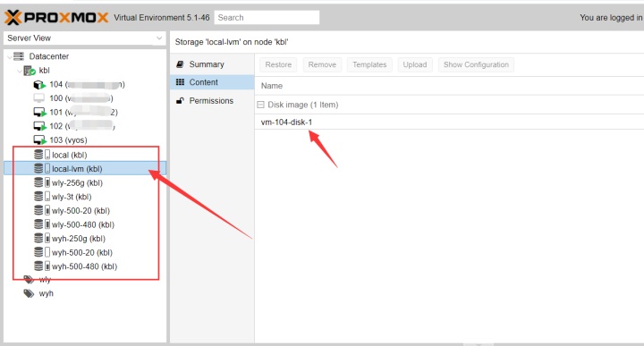Click storage icon for wly-500-480

(42, 224)
